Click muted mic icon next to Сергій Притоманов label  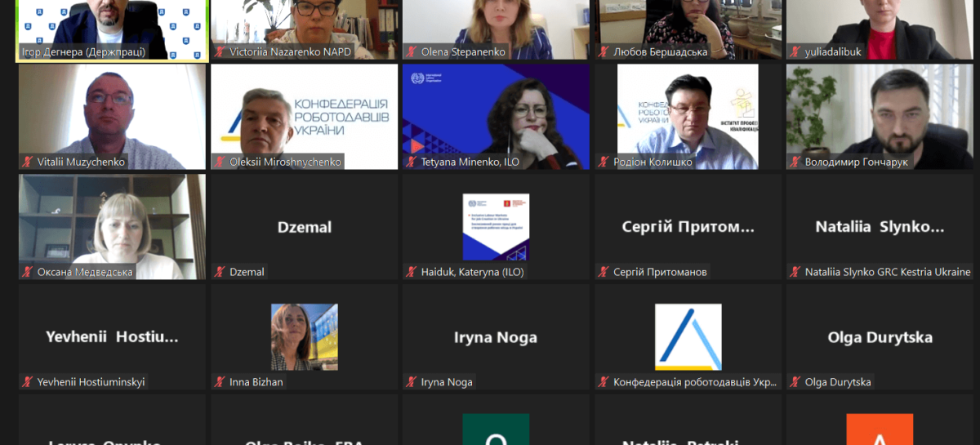point(604,272)
